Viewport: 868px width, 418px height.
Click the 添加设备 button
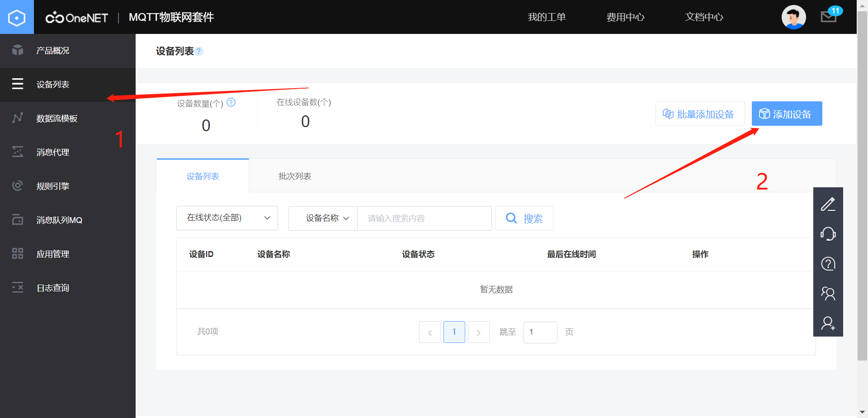click(x=787, y=114)
